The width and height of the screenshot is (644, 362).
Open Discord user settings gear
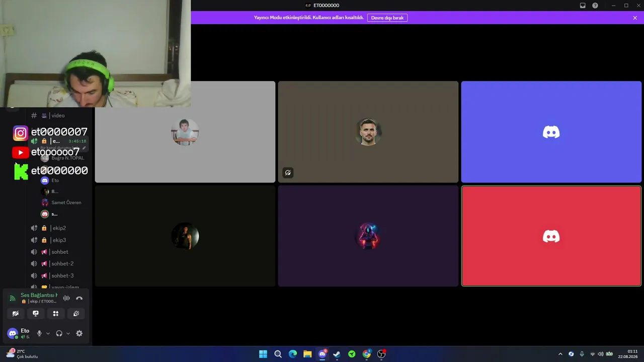(x=79, y=333)
